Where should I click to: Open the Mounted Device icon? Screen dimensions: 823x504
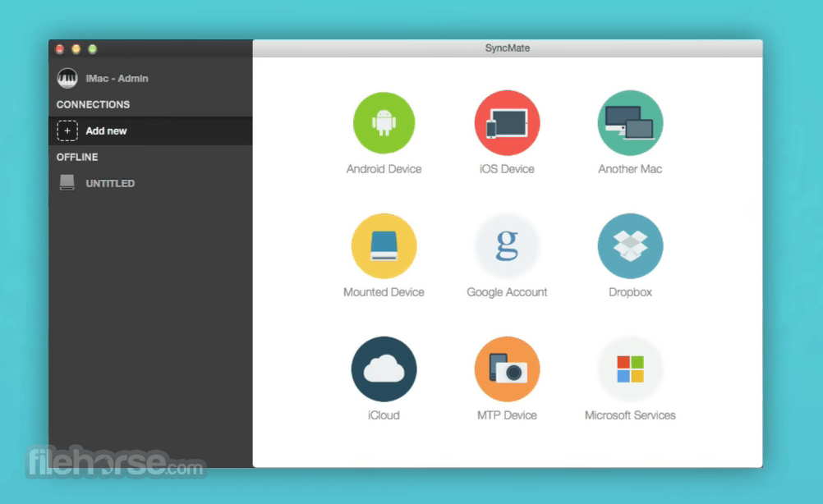pyautogui.click(x=384, y=246)
